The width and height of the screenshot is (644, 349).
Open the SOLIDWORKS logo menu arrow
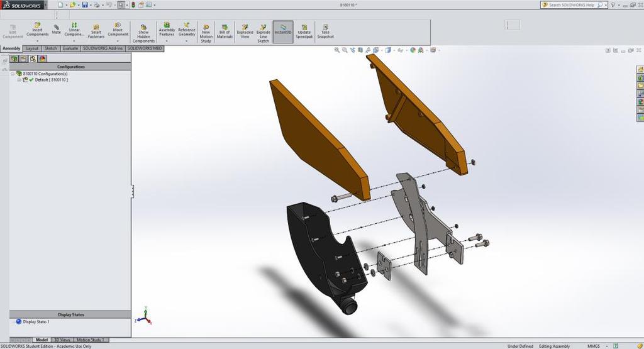[x=45, y=5]
